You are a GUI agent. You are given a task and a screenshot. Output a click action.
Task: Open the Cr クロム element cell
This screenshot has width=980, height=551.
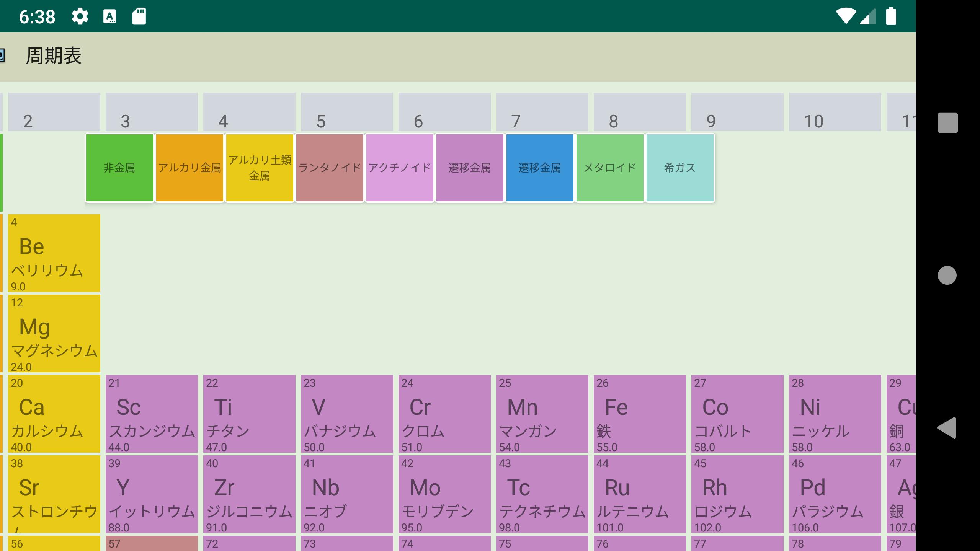point(444,414)
